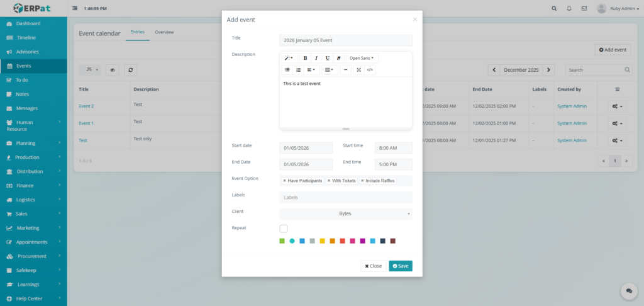Viewport: 644px width, 306px height.
Task: Remove the 'Include Raffles' option tag
Action: 362,181
